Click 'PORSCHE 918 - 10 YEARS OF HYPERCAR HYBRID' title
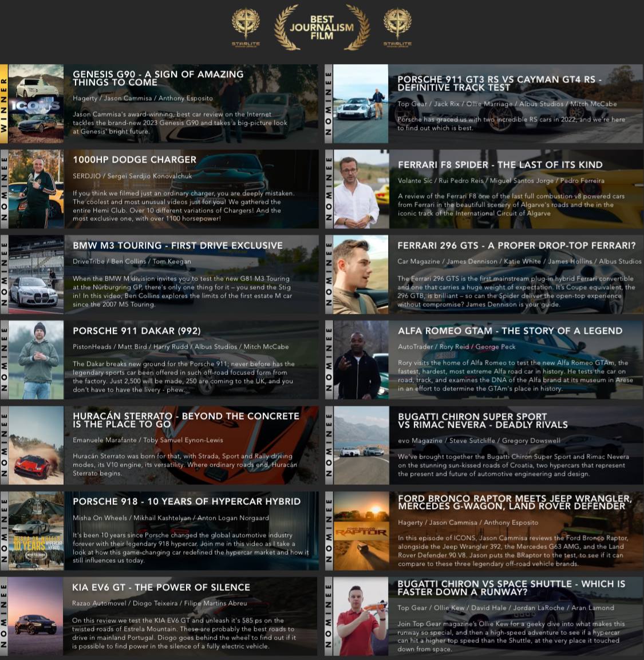The image size is (644, 660). (x=187, y=501)
